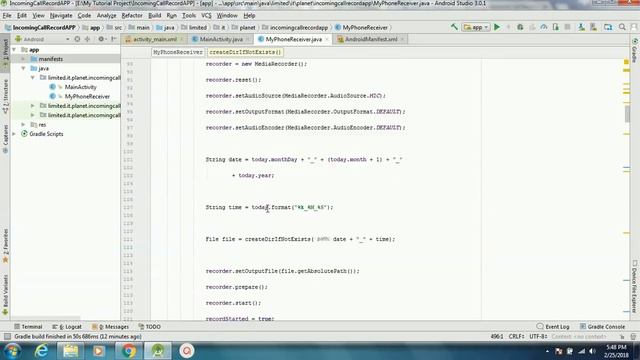
Task: Click Attach debugger to Android process icon
Action: pyautogui.click(x=556, y=27)
